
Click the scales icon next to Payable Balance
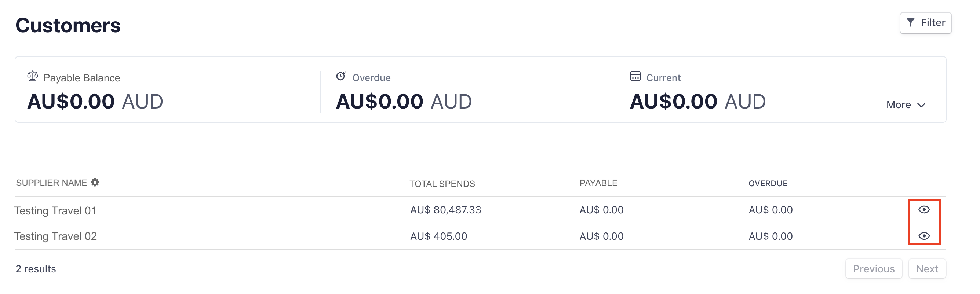pyautogui.click(x=33, y=76)
